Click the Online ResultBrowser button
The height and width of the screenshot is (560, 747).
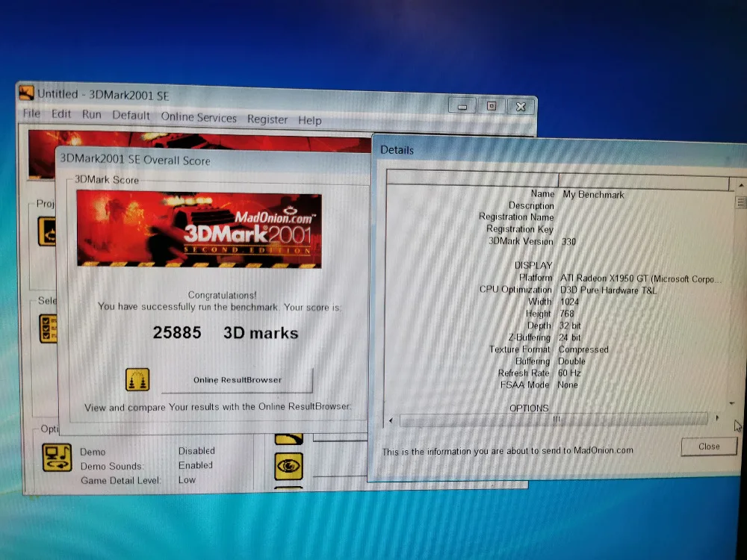[x=238, y=379]
